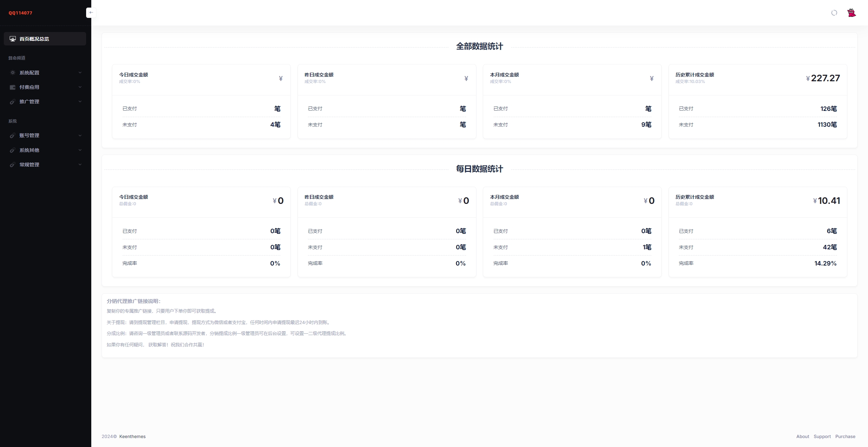Open 推广管理 sidebar section
This screenshot has height=447, width=868.
45,102
